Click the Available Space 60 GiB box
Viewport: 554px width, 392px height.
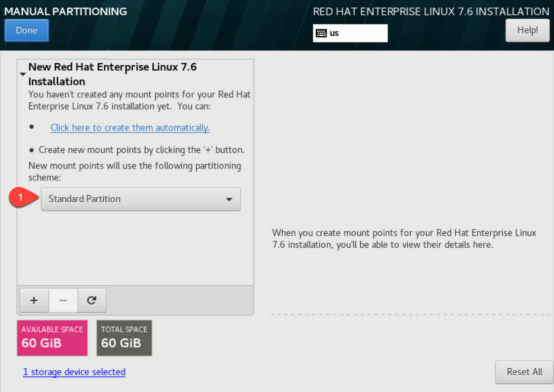(52, 338)
